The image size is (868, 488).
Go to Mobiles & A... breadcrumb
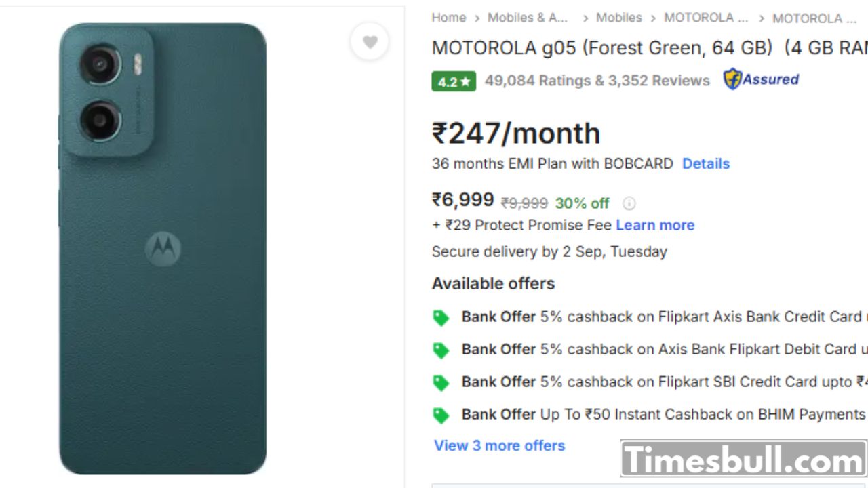pos(528,18)
